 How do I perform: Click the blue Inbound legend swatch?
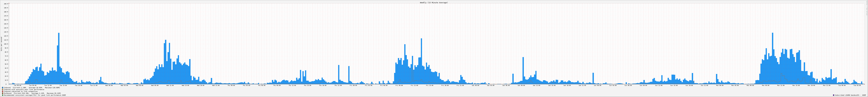(3, 87)
